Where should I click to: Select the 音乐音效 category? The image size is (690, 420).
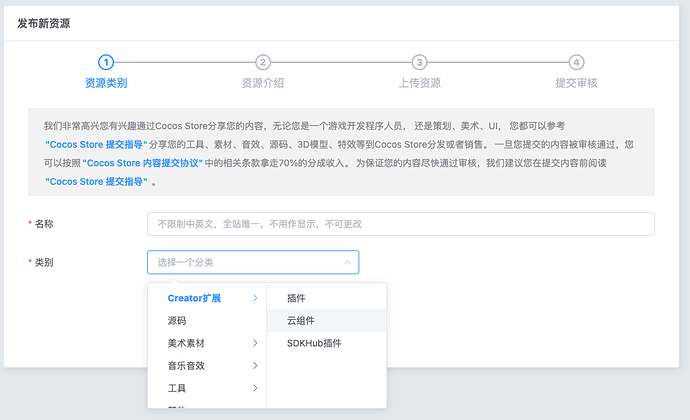[x=207, y=365]
